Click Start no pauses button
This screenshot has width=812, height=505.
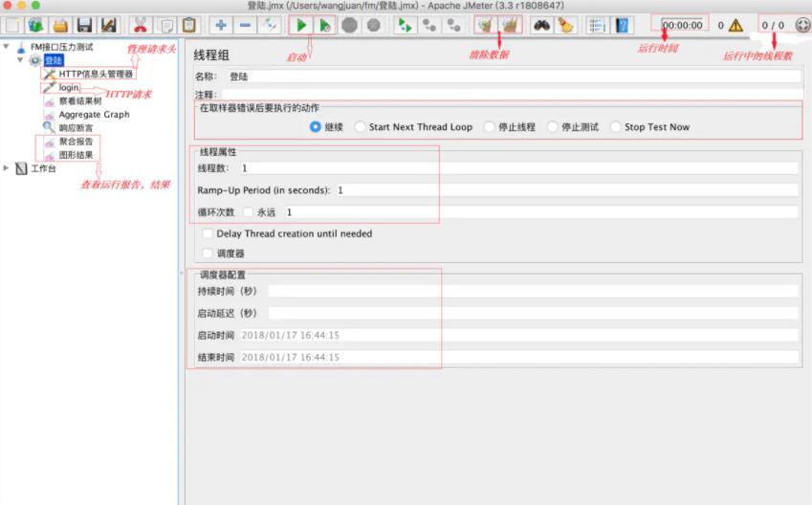326,26
